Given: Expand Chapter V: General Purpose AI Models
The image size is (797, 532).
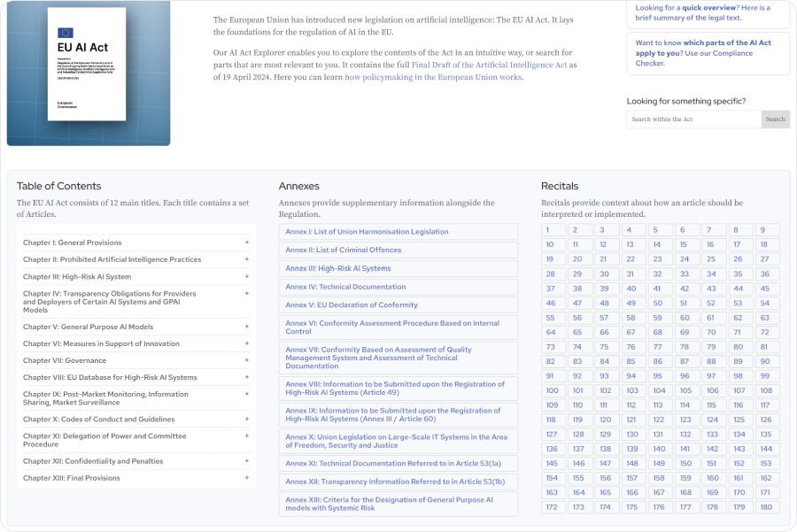Looking at the screenshot, I should pyautogui.click(x=135, y=327).
